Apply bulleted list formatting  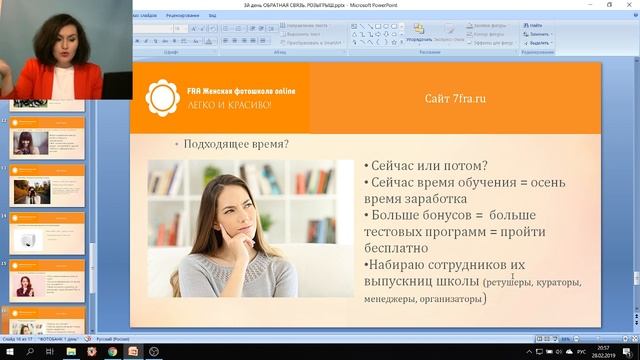[226, 29]
